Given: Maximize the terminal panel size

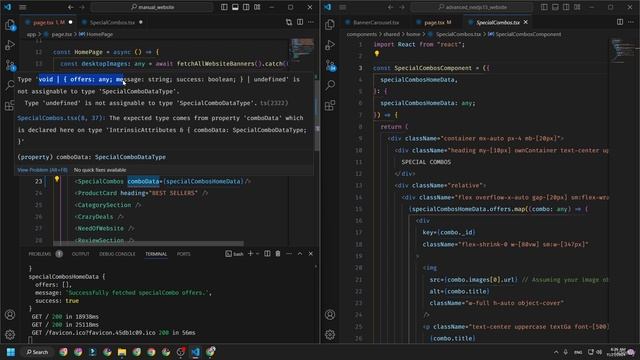Looking at the screenshot, I should tap(300, 253).
